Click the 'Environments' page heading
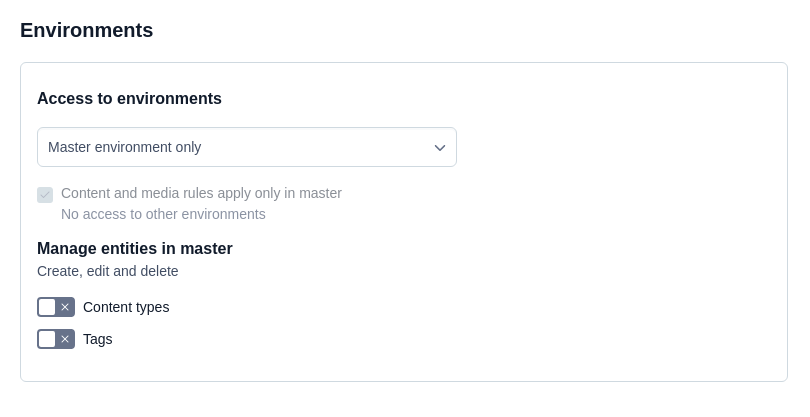 [87, 30]
